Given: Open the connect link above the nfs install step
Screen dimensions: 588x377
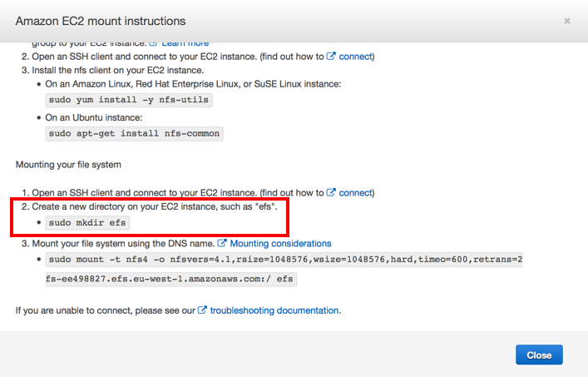Looking at the screenshot, I should [x=356, y=57].
